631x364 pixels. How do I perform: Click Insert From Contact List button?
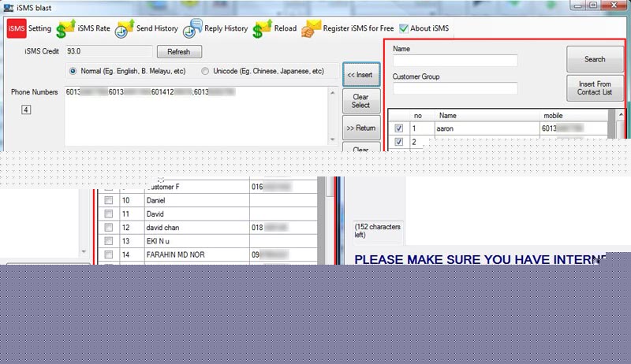point(595,88)
